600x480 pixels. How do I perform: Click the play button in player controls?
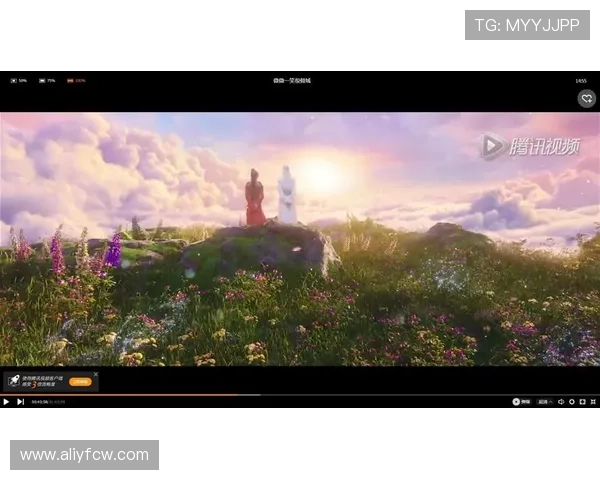6,402
